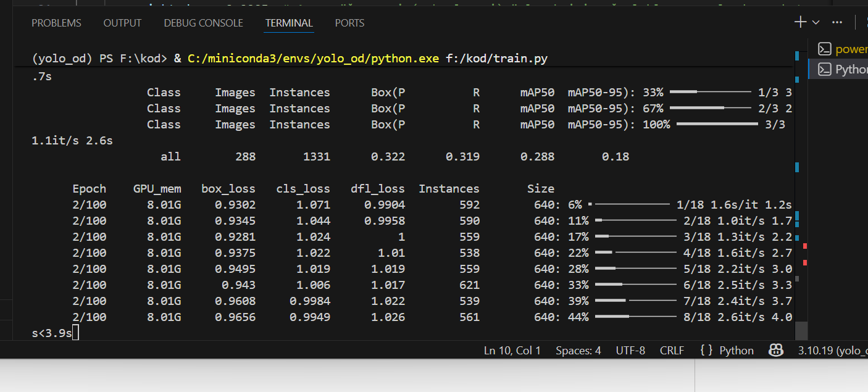868x392 pixels.
Task: Open the terminal panel more actions ellipsis
Action: click(837, 22)
